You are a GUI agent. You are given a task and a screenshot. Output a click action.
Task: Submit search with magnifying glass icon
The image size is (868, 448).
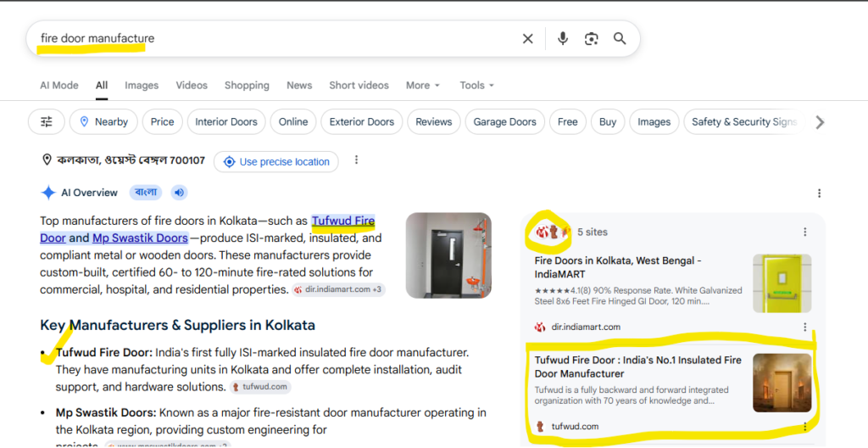tap(620, 38)
